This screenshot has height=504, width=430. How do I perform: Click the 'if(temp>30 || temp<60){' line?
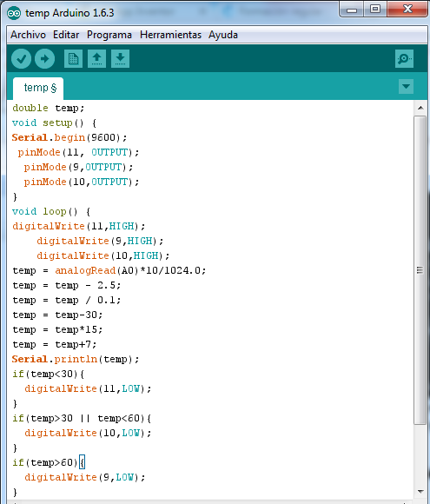pyautogui.click(x=82, y=419)
